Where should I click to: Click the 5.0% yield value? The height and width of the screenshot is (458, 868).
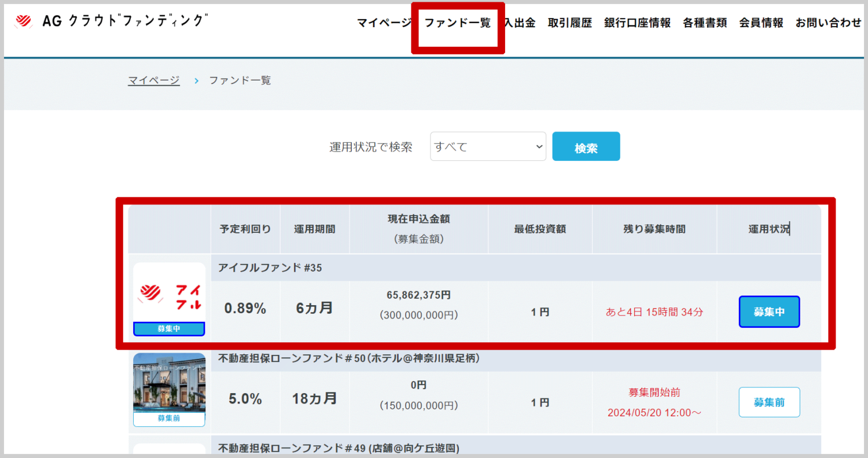pos(245,399)
